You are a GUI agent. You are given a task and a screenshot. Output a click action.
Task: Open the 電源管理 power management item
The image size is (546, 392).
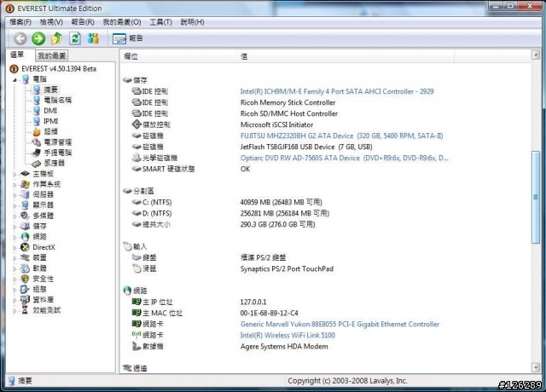(x=58, y=142)
